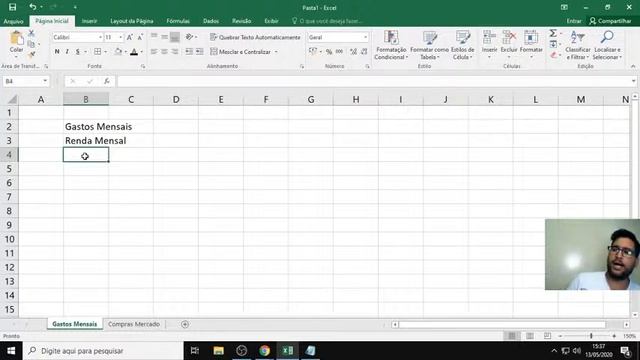Open Chrome from the Windows taskbar

coord(264,351)
